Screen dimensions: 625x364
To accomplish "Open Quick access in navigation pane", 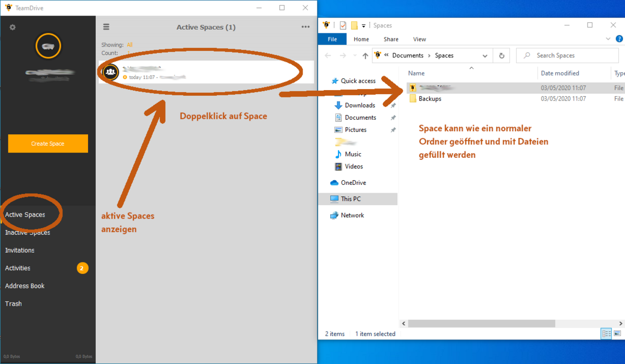I will click(358, 81).
